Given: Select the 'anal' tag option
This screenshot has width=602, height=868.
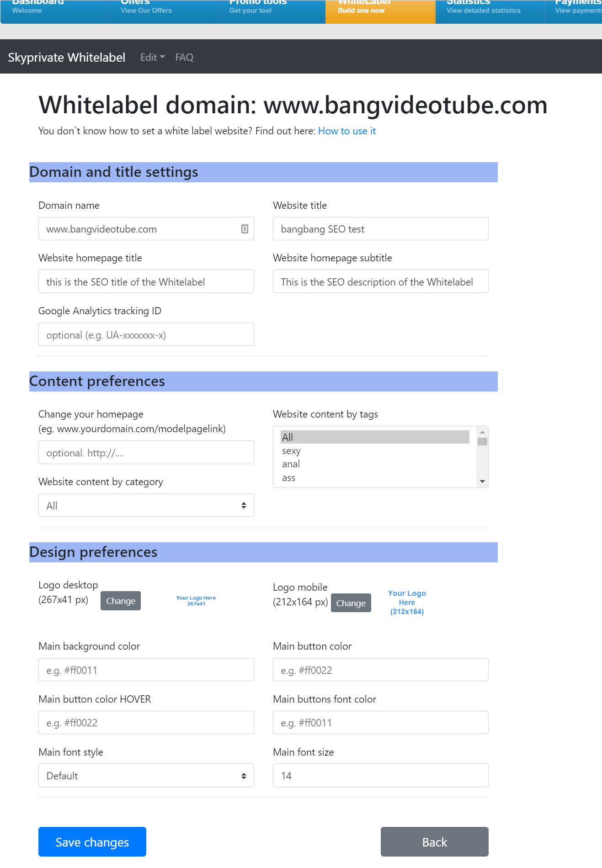Looking at the screenshot, I should click(375, 464).
